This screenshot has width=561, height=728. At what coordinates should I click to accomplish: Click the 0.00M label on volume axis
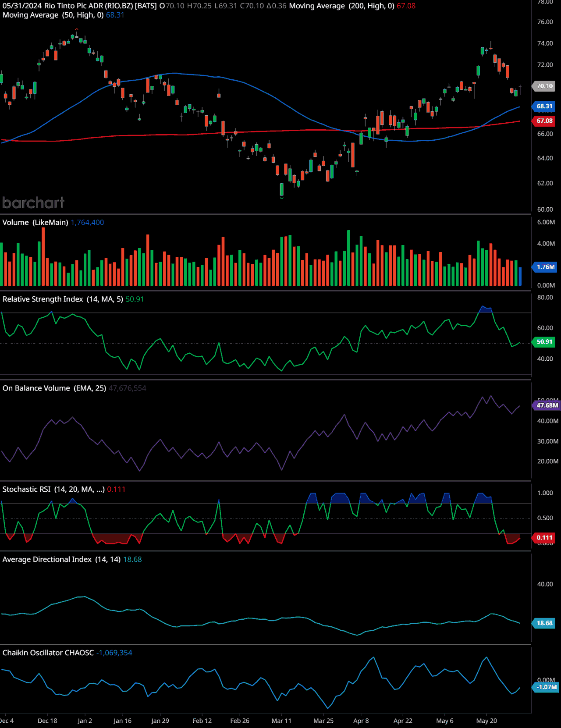coord(546,285)
